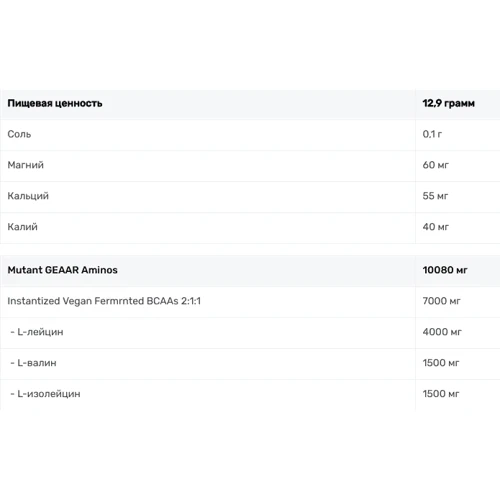500x500 pixels.
Task: Select the '7000 мг' BCAA value
Action: 441,301
